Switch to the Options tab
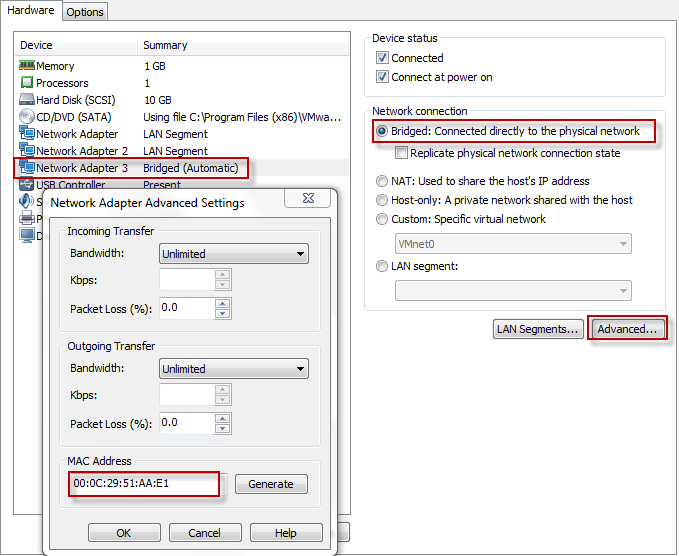This screenshot has width=679, height=556. 85,12
